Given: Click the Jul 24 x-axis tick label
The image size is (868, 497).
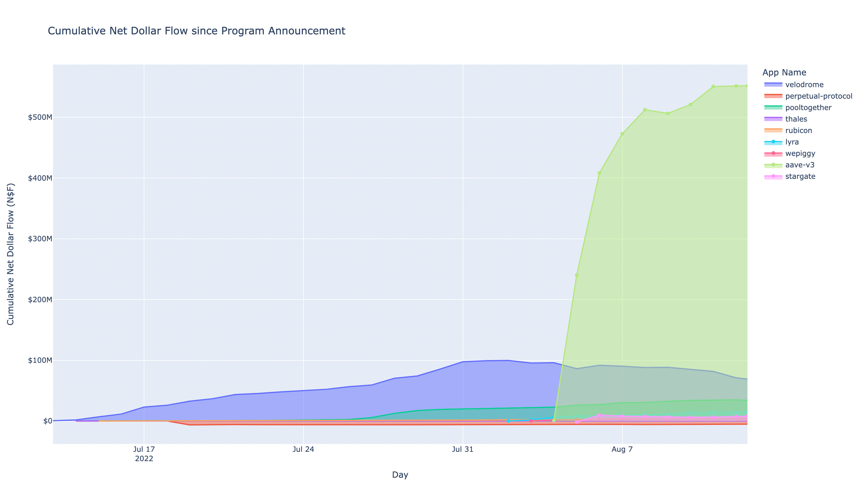Looking at the screenshot, I should (x=303, y=450).
